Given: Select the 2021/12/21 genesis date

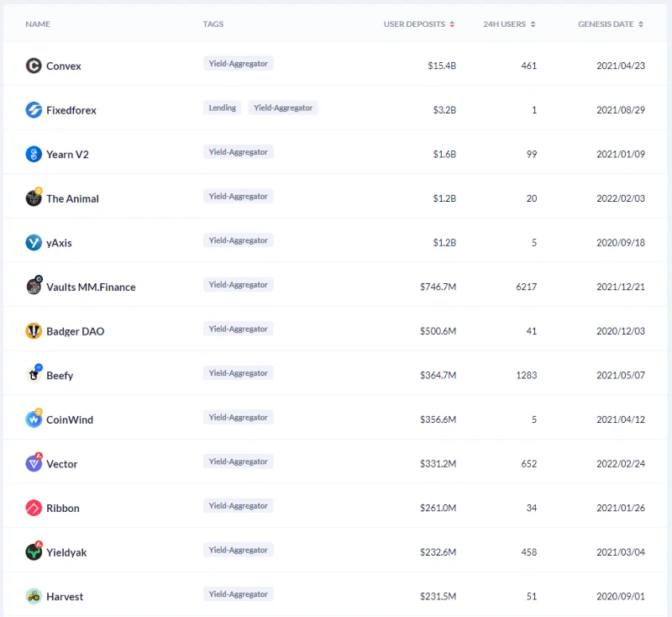Looking at the screenshot, I should pyautogui.click(x=621, y=287).
